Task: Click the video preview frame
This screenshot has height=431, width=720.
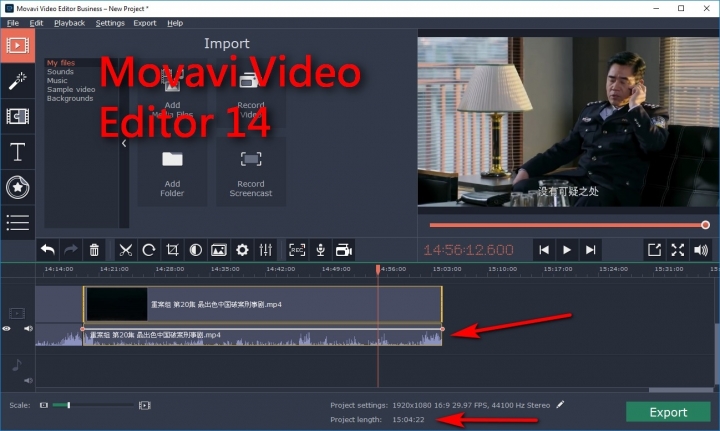Action: click(x=568, y=121)
